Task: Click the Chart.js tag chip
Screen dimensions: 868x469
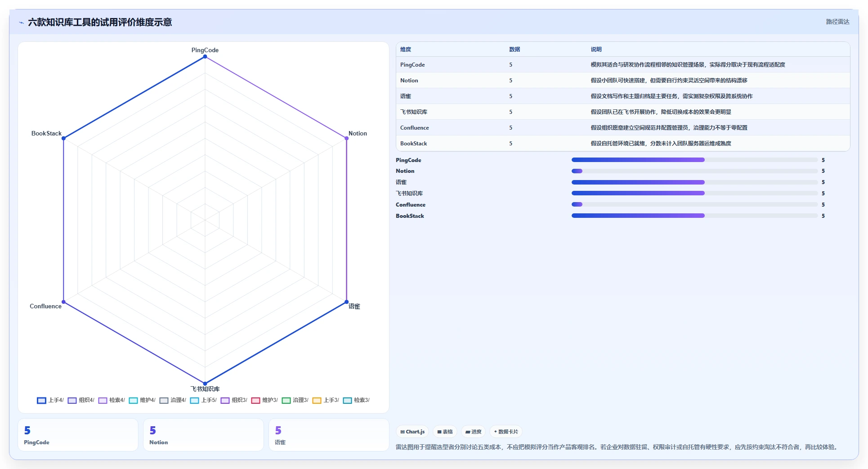Action: [412, 432]
